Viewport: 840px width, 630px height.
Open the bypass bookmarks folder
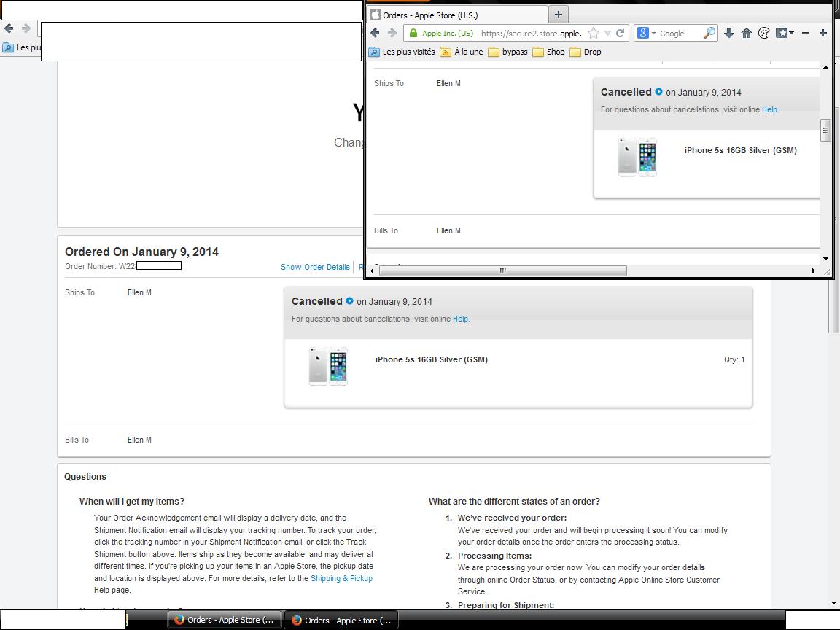tap(507, 52)
